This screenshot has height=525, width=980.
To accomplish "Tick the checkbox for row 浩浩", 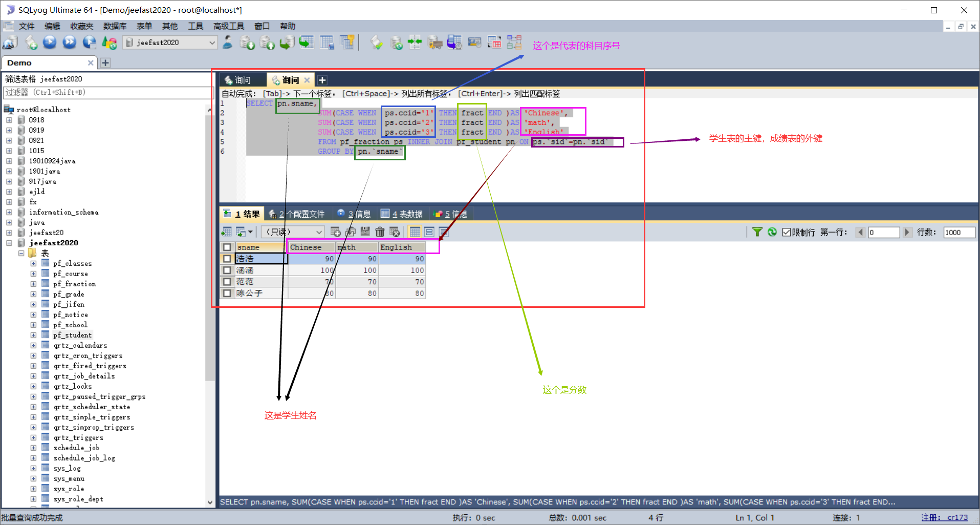I will tap(227, 259).
